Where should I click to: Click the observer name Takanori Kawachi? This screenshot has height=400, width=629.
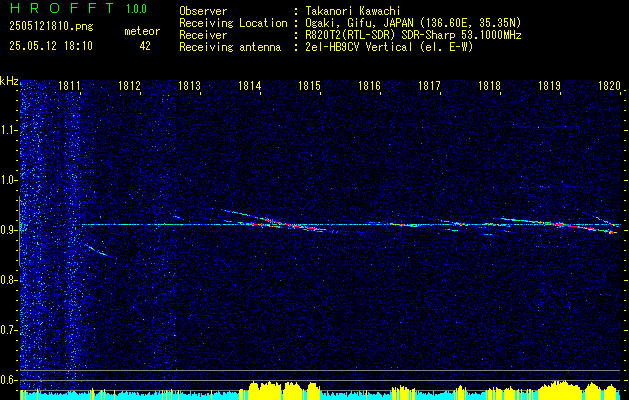click(x=353, y=11)
